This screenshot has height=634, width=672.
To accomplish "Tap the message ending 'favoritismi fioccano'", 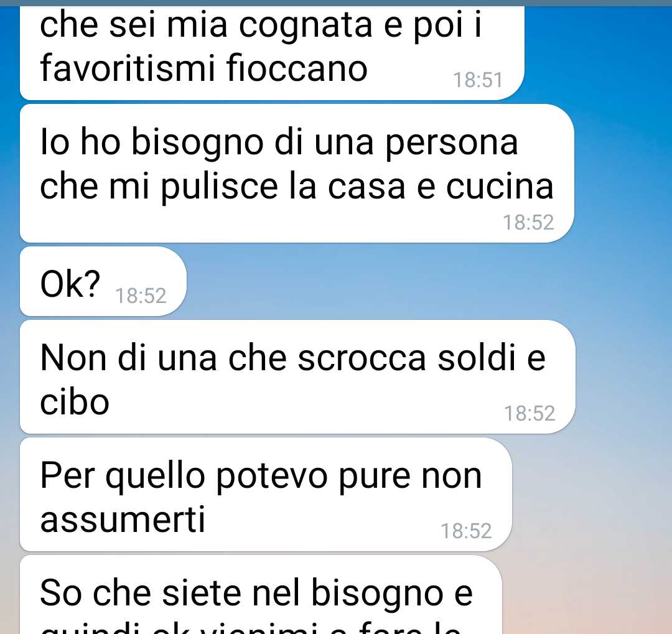I will [272, 53].
